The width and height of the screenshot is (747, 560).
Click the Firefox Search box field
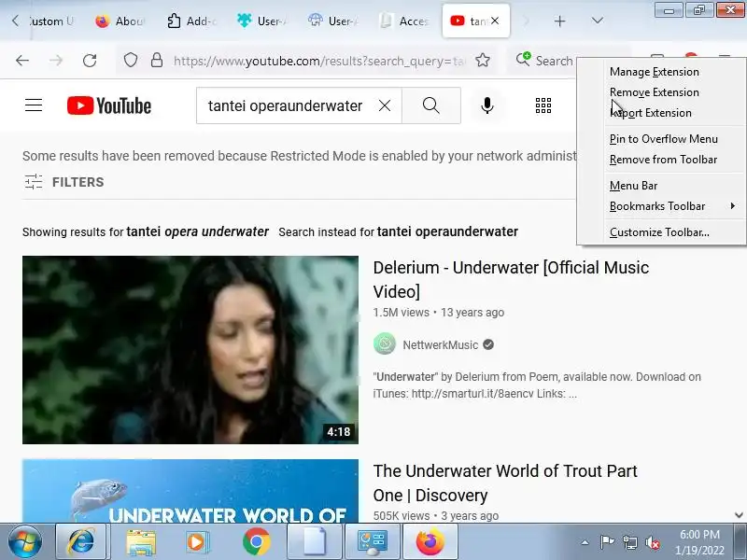point(554,61)
